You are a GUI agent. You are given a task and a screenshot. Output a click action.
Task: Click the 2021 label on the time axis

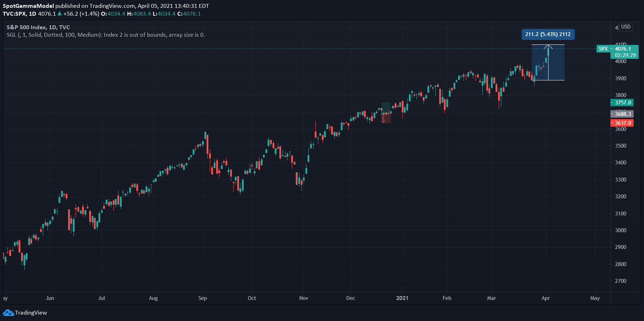402,298
